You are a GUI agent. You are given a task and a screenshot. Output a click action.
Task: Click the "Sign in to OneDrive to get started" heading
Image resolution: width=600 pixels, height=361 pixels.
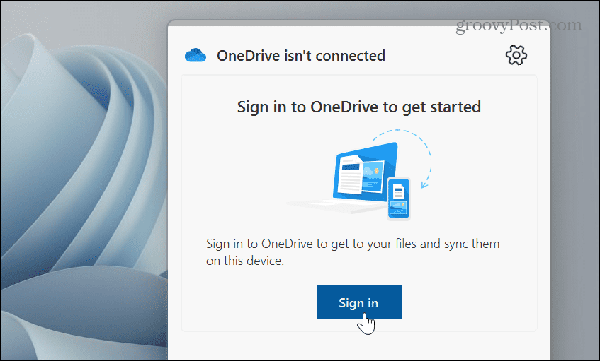(x=359, y=107)
